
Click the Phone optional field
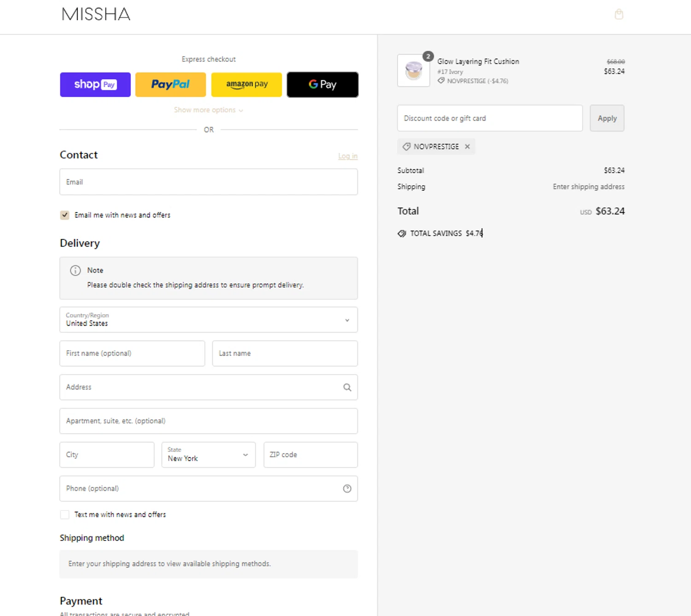click(x=209, y=488)
